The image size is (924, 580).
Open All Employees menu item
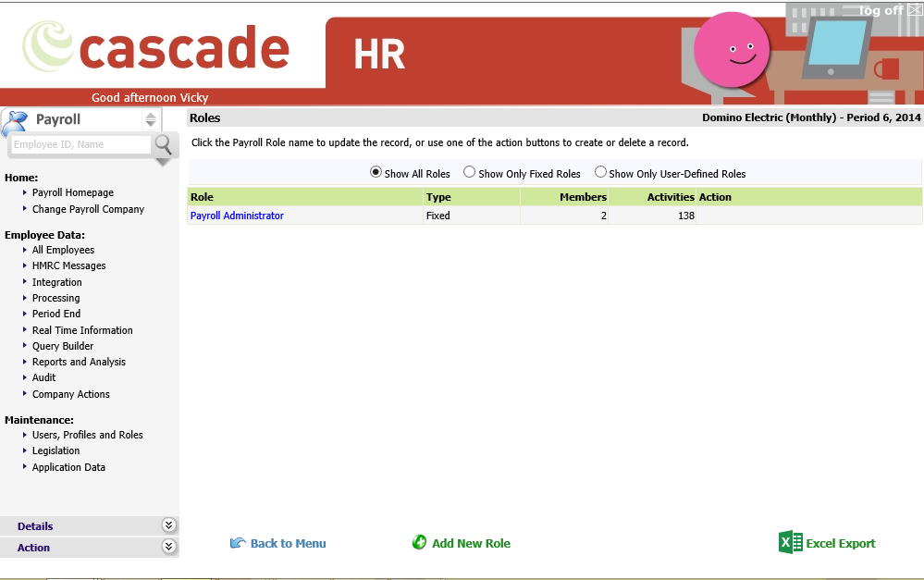[63, 250]
